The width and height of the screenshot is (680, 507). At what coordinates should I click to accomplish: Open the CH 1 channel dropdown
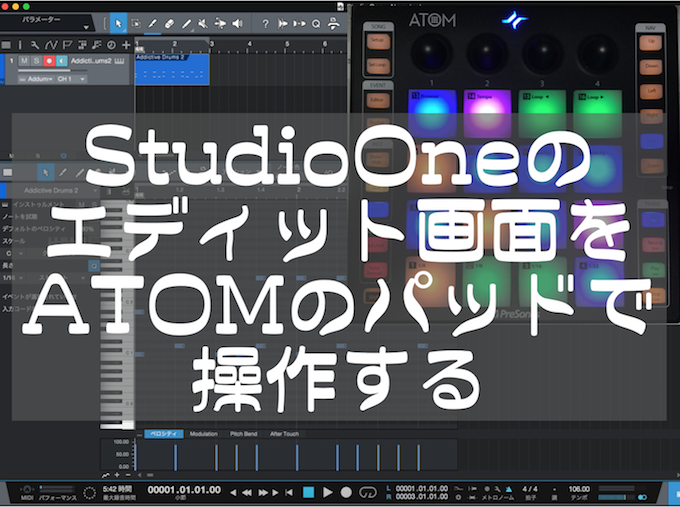tap(71, 79)
